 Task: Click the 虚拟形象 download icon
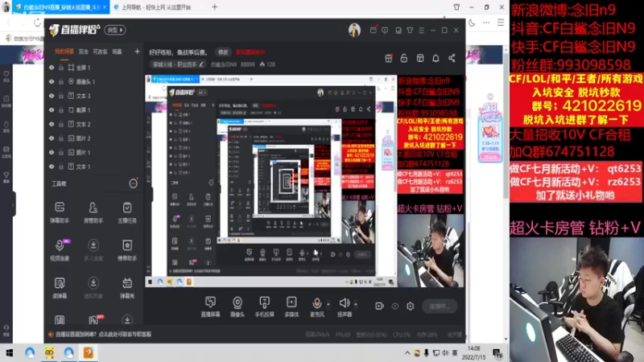[93, 283]
